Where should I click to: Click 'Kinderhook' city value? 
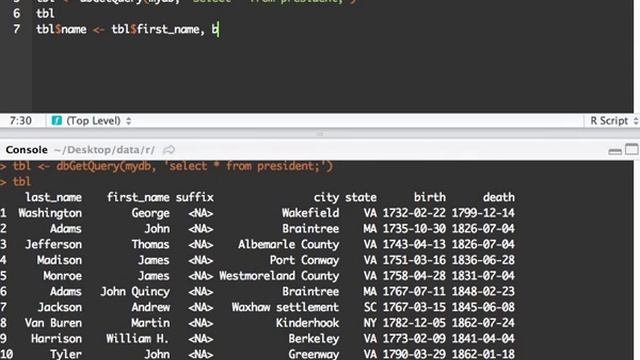click(x=307, y=323)
